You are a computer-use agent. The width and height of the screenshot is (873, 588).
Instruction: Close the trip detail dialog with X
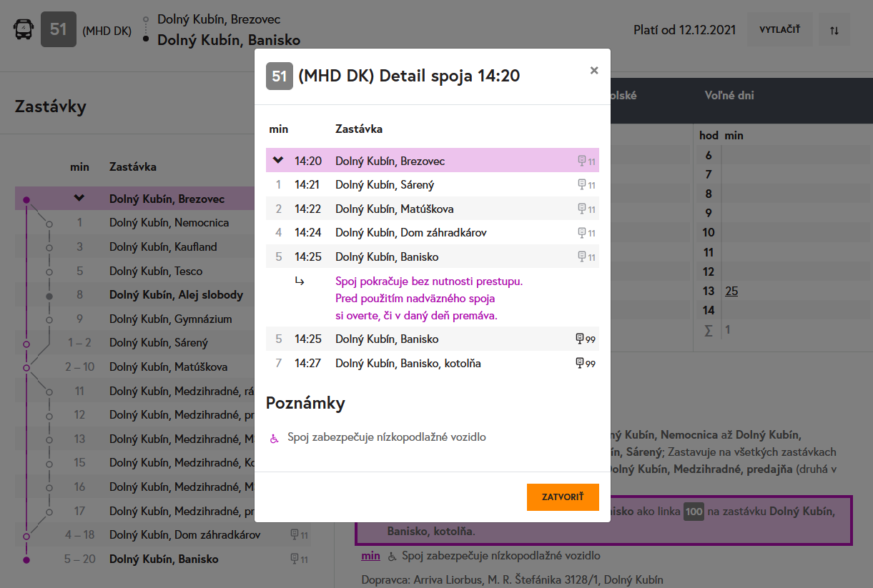tap(593, 71)
